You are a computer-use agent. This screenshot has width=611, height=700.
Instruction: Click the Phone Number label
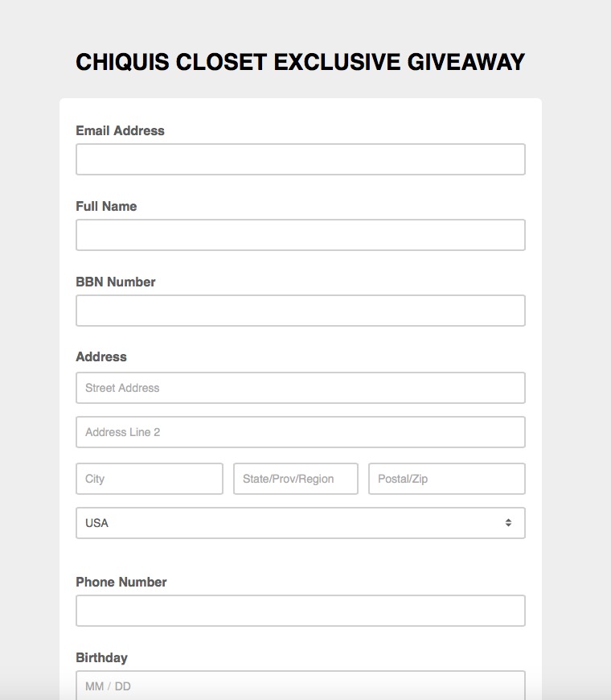coord(121,583)
